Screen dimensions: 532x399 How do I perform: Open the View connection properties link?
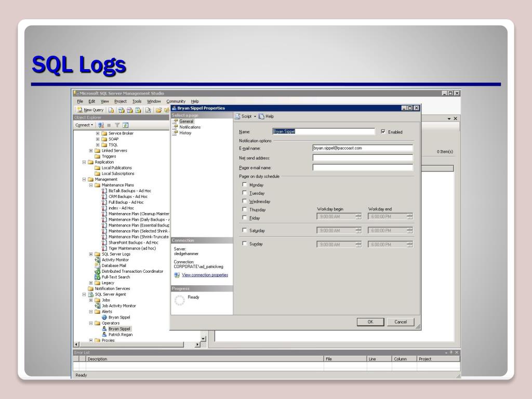point(205,275)
